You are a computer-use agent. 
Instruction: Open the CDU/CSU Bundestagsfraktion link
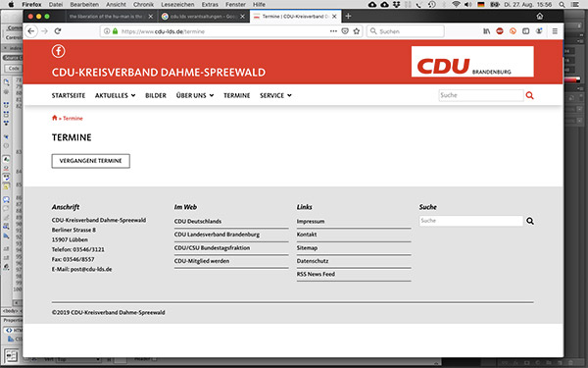(x=212, y=248)
